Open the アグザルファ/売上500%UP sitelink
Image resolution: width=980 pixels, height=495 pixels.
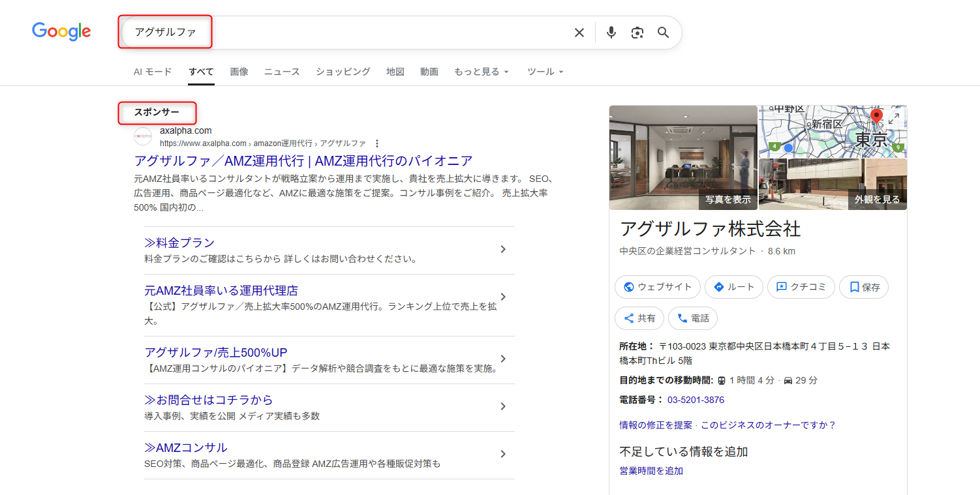[x=216, y=352]
